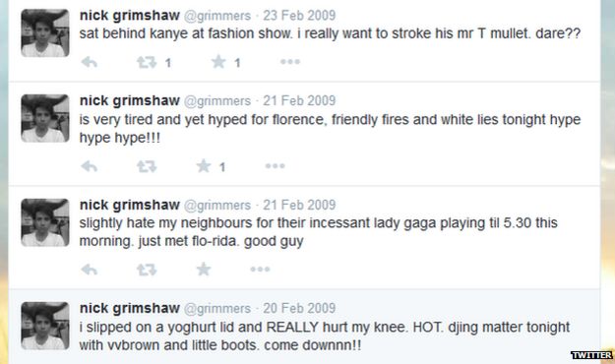
Task: Reply to the Kanye fashion show tweet
Action: (x=90, y=62)
